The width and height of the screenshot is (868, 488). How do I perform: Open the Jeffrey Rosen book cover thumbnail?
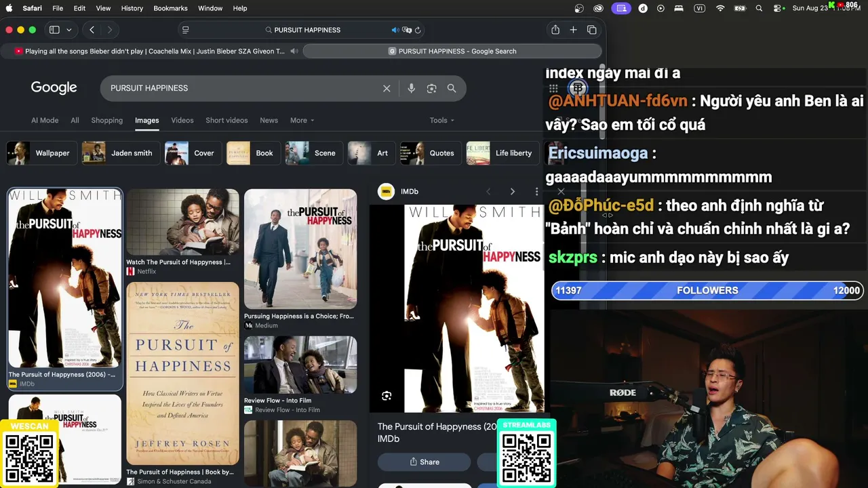(x=182, y=373)
